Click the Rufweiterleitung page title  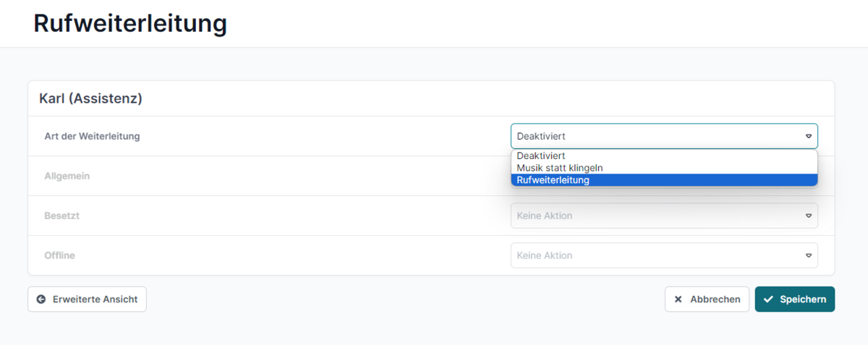[130, 23]
